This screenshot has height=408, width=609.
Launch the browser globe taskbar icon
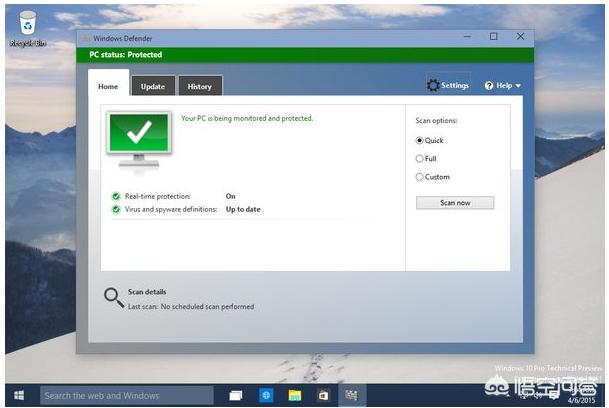pos(266,396)
